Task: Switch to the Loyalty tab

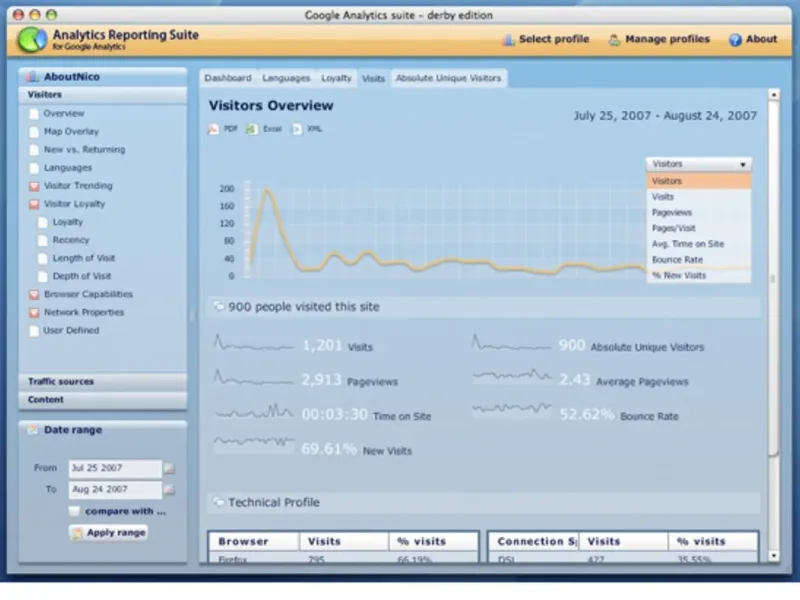Action: pos(336,78)
